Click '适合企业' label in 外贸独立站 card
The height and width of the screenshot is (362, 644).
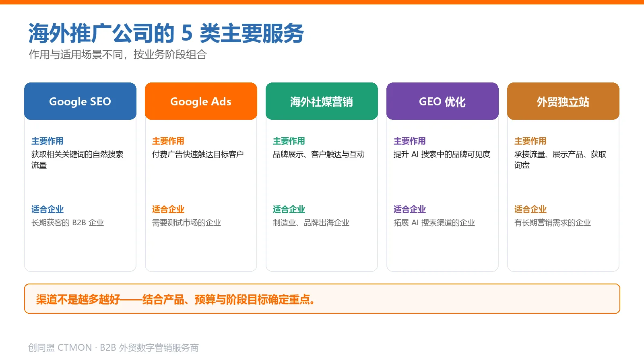click(530, 210)
